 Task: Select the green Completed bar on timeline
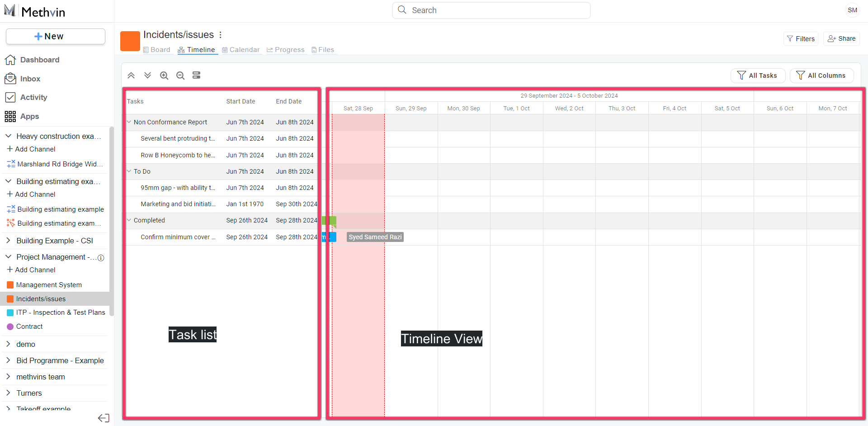pos(330,221)
